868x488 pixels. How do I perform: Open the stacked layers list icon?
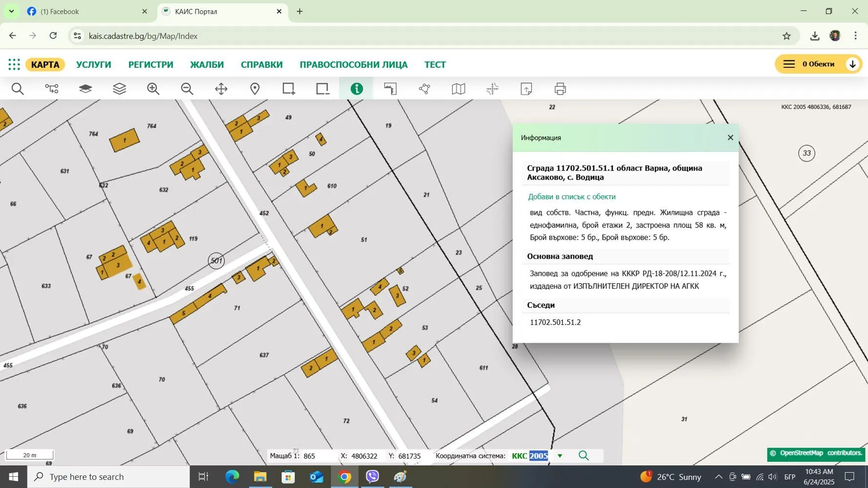pyautogui.click(x=120, y=89)
